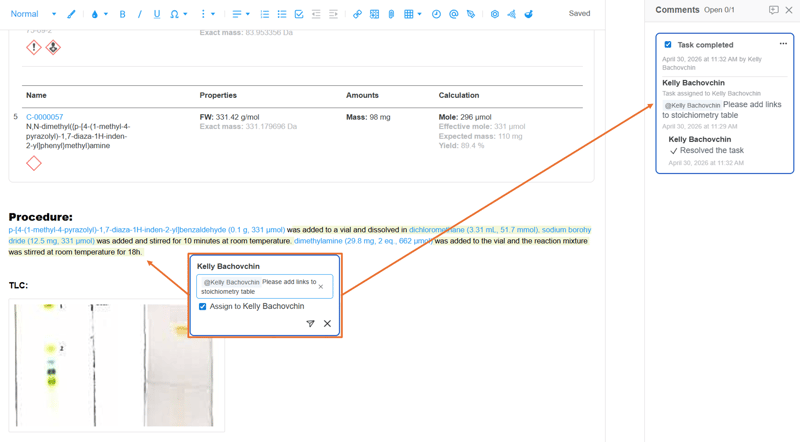Insert a hyperlink with the link icon
800x442 pixels.
coord(357,14)
